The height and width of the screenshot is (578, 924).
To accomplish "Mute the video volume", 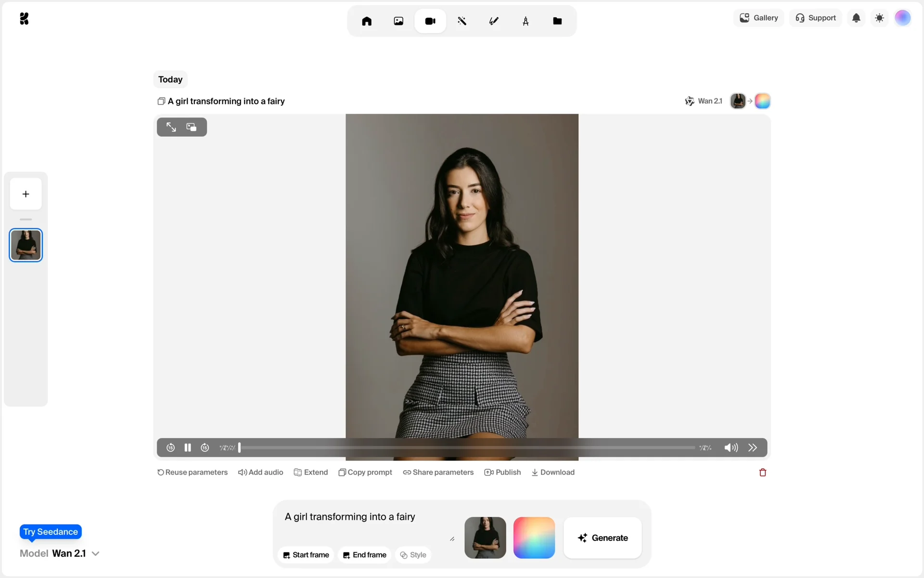I will 731,447.
